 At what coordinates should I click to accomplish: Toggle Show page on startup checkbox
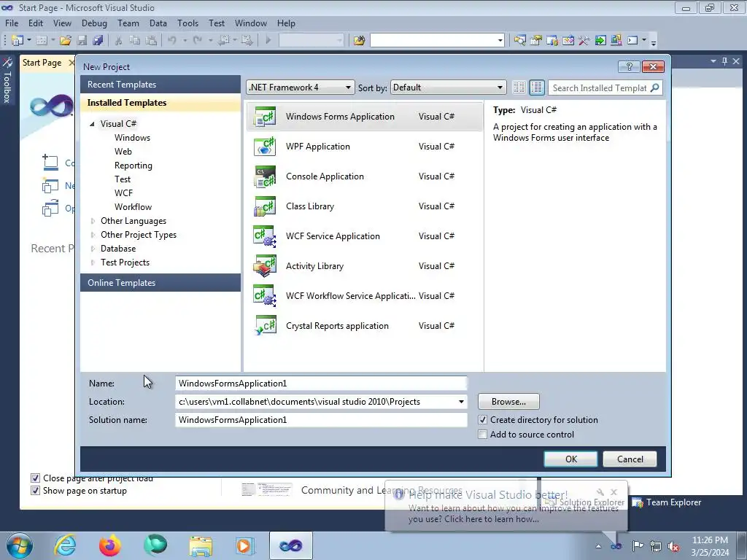tap(35, 491)
